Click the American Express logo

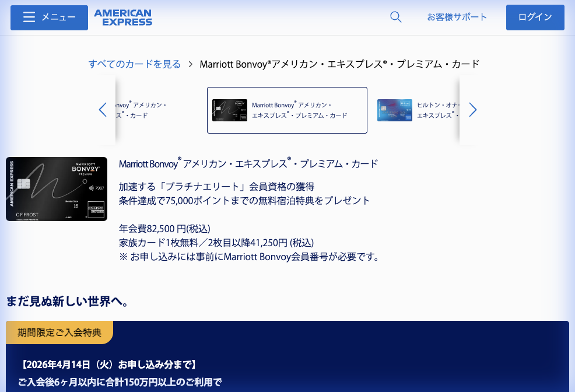[x=122, y=17]
